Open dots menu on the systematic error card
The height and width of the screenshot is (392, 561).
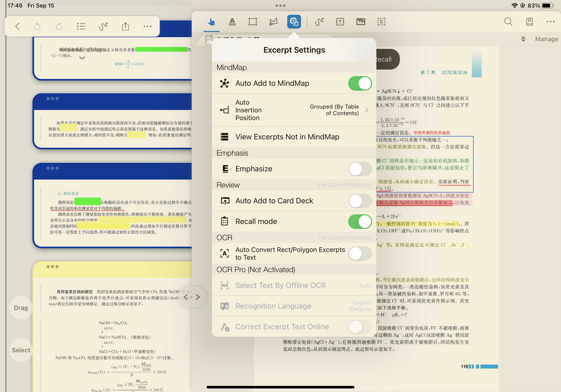53,98
